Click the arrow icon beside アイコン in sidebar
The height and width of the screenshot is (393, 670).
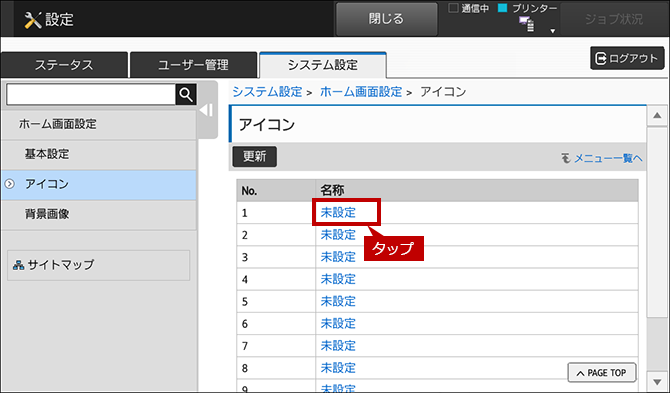pos(9,184)
